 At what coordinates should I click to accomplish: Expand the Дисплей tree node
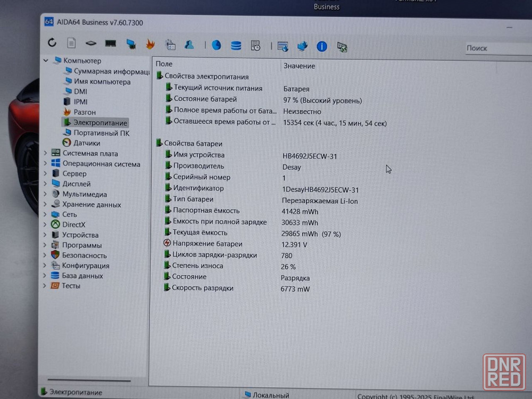(x=45, y=184)
